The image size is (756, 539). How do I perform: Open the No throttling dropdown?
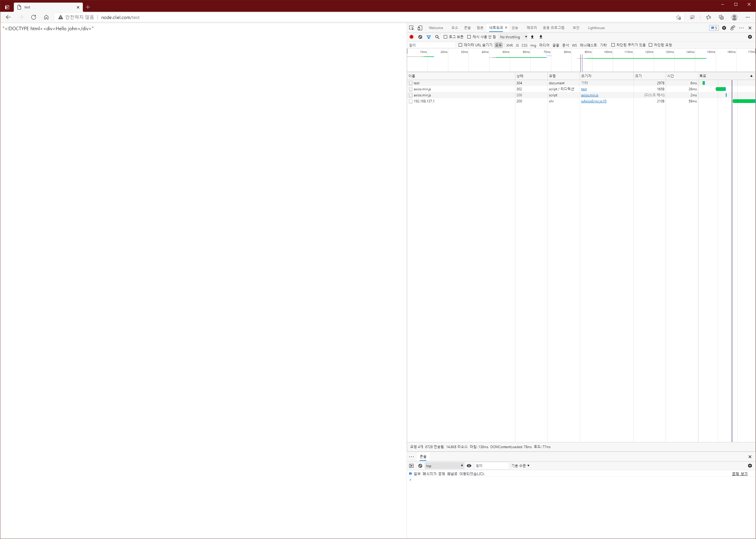[x=513, y=37]
